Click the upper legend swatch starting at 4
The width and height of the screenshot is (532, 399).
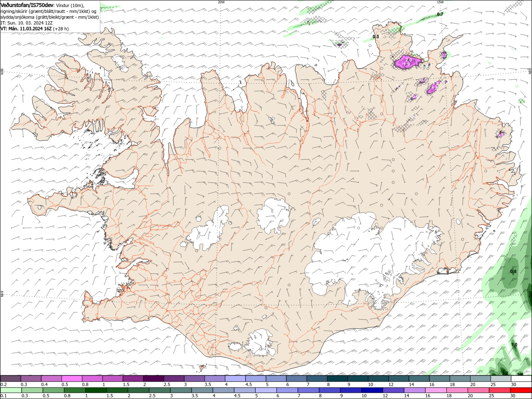235,379
